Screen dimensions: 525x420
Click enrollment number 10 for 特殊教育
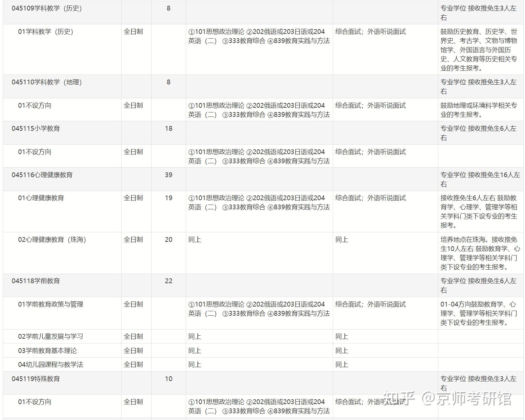pyautogui.click(x=169, y=379)
